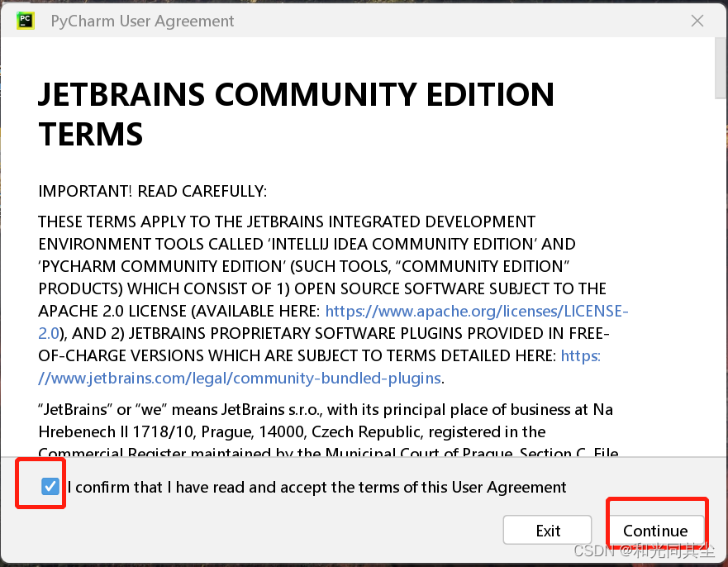The height and width of the screenshot is (567, 728).
Task: Click the paragraph beginning '“JetBrains” or “we” means'
Action: click(x=329, y=431)
